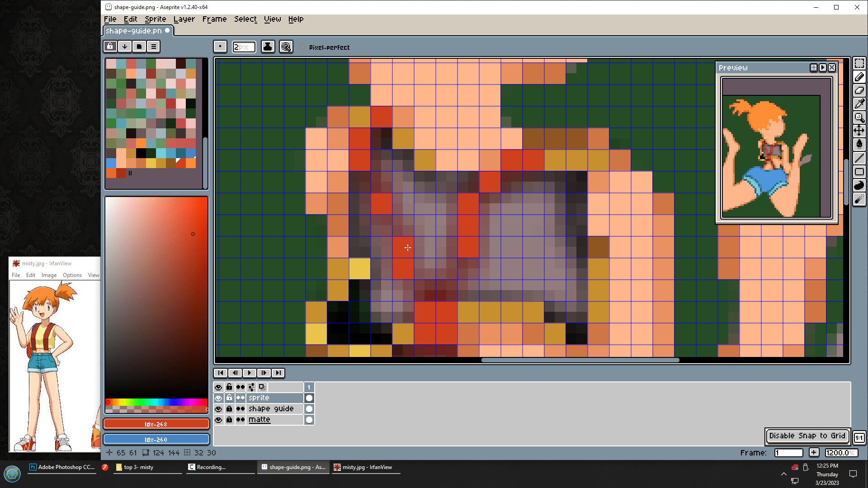Screen dimensions: 868x488
Task: Pick the Eyedropper tool
Action: pos(859,104)
